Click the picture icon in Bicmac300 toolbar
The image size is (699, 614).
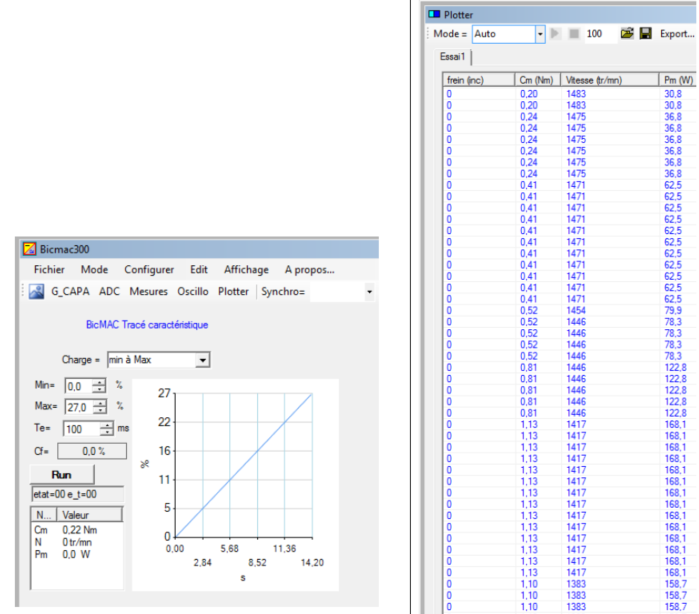(x=37, y=292)
